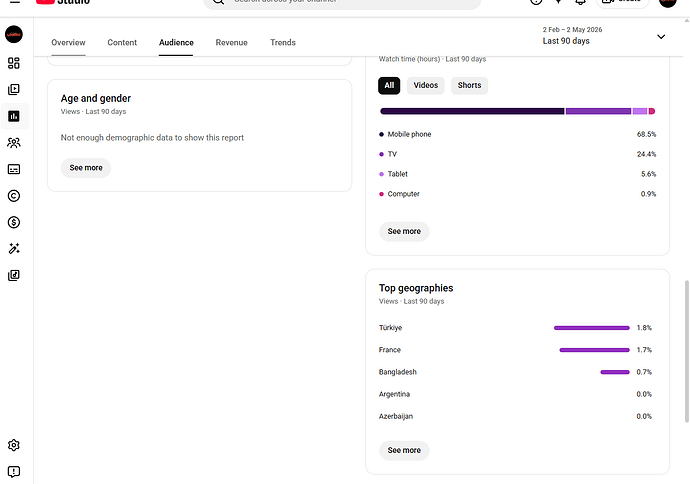690x484 pixels.
Task: Click the France geography row
Action: coord(515,350)
